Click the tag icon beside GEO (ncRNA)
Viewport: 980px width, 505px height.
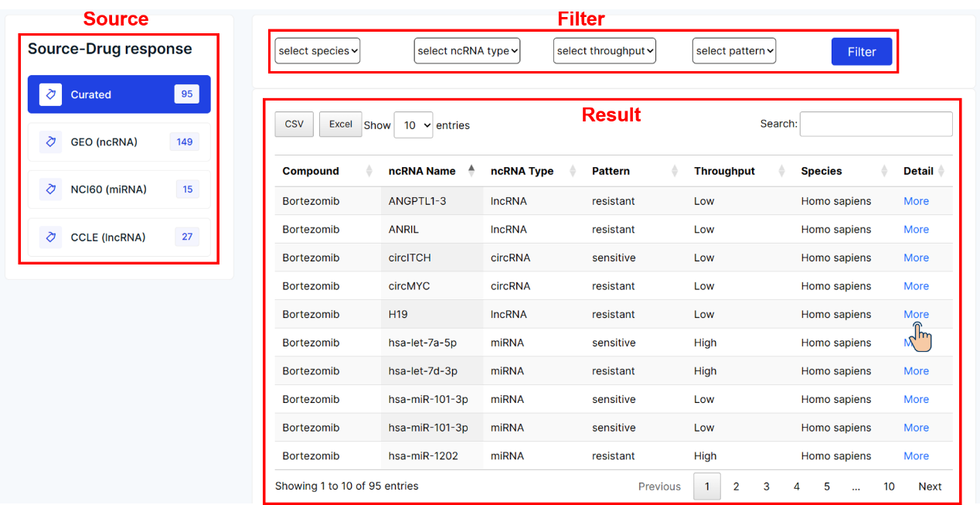coord(51,142)
